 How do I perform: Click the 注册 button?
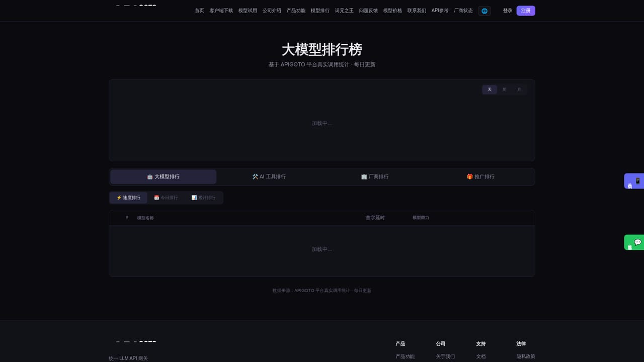point(526,11)
